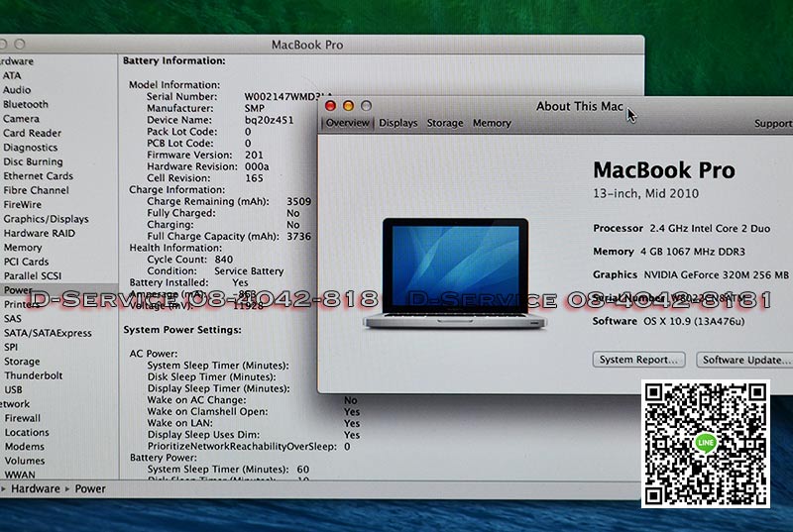Click the Condition value Service Battery
This screenshot has width=793, height=532.
pos(249,271)
